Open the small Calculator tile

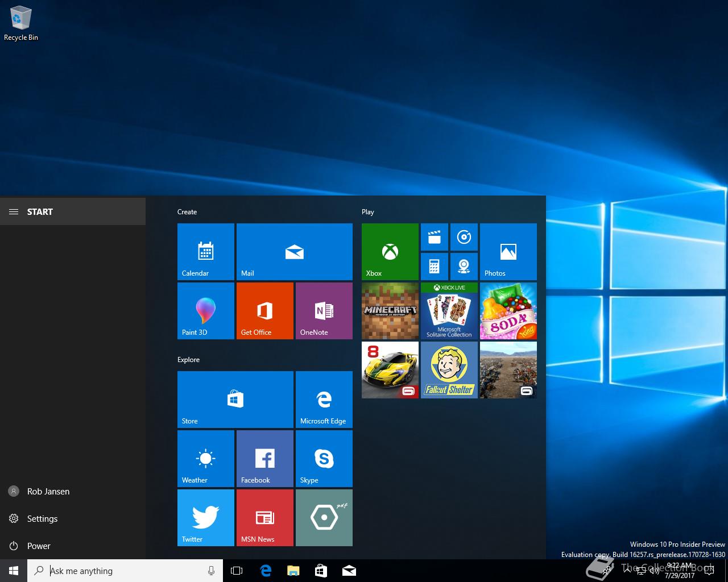click(435, 267)
